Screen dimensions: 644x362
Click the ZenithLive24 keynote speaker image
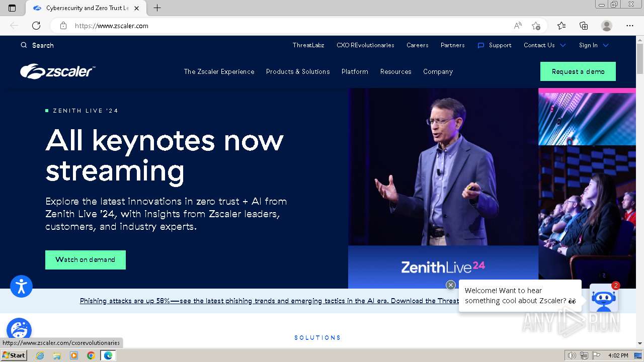(443, 189)
